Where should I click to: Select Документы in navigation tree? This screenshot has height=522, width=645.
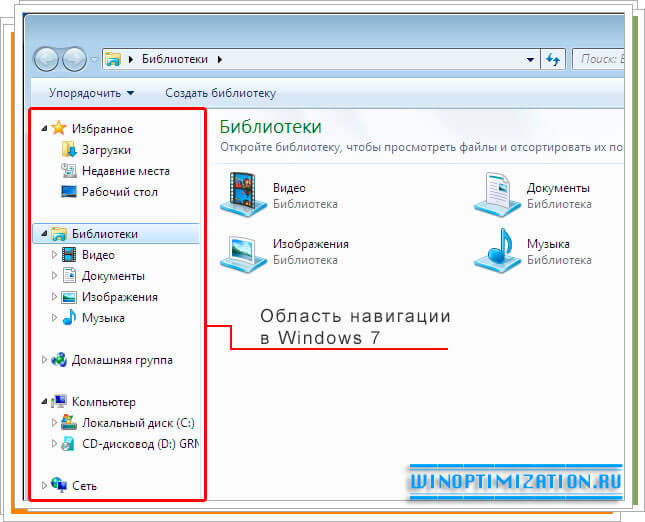coord(113,276)
